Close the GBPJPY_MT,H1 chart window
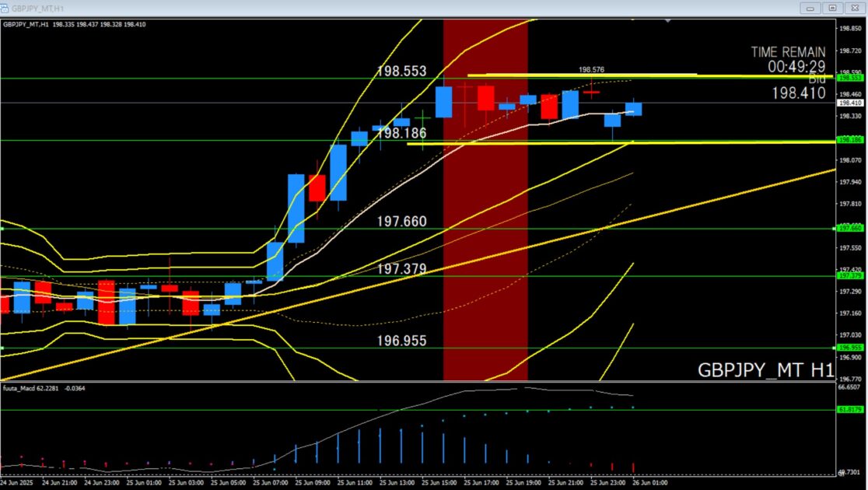Screen dimensions: 868x490 click(x=852, y=8)
